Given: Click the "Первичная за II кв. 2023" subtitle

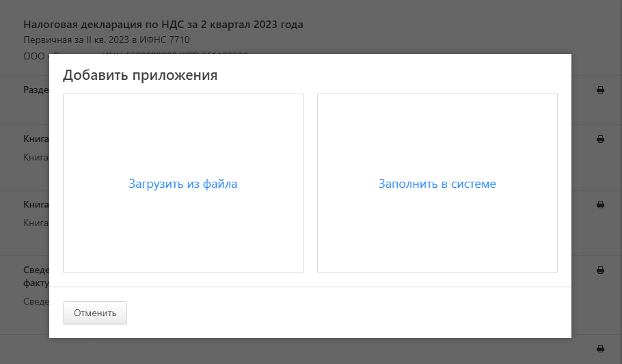Looking at the screenshot, I should coord(107,40).
